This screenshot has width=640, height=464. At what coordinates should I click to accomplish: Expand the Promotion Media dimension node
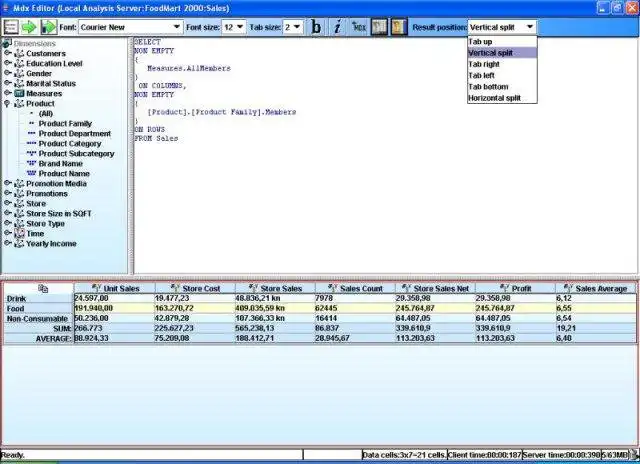click(x=8, y=183)
